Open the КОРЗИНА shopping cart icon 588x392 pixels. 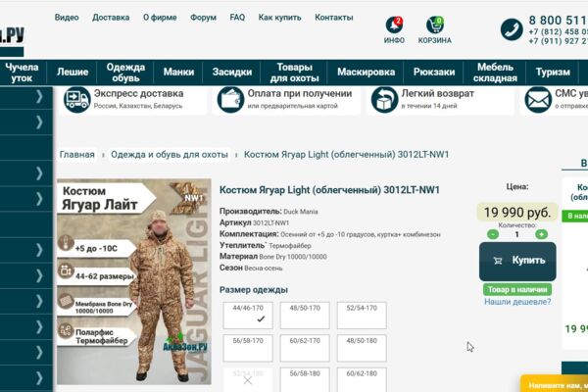(x=435, y=24)
